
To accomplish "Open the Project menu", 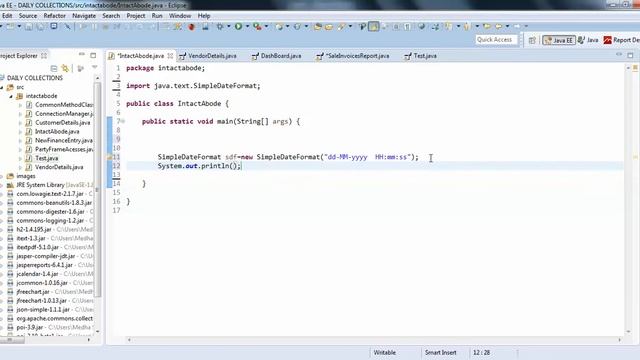I will (x=136, y=16).
